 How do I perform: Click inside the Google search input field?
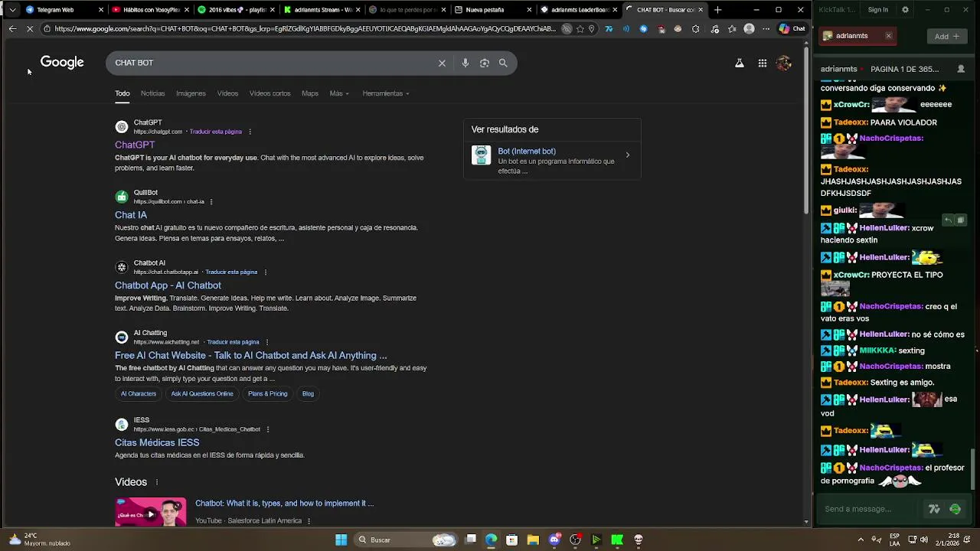coord(272,63)
